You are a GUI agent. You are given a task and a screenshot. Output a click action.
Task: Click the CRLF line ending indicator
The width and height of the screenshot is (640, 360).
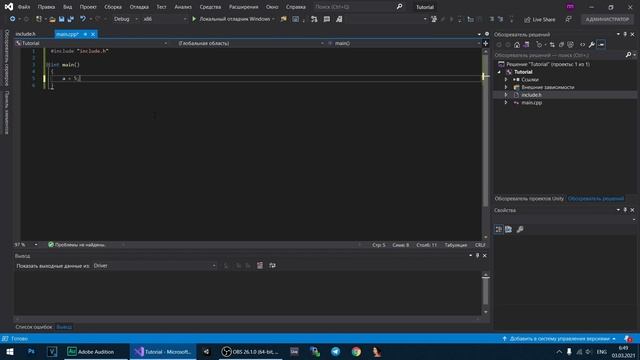point(480,245)
